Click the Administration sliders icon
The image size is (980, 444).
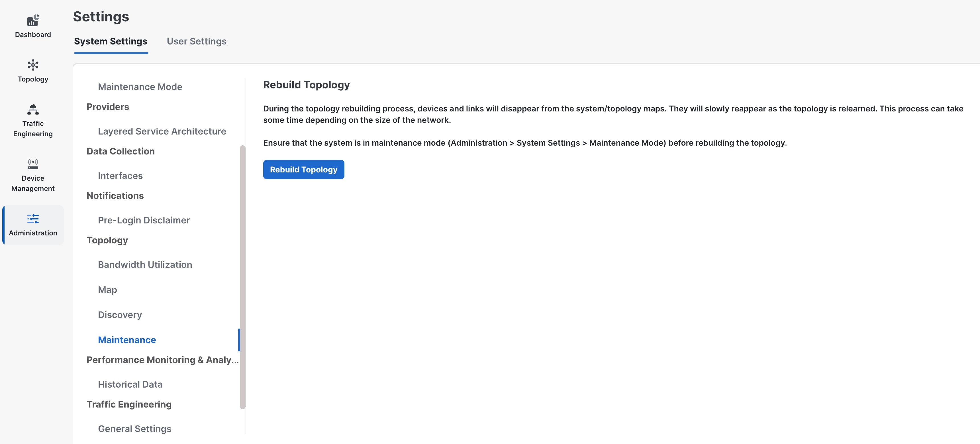coord(33,219)
